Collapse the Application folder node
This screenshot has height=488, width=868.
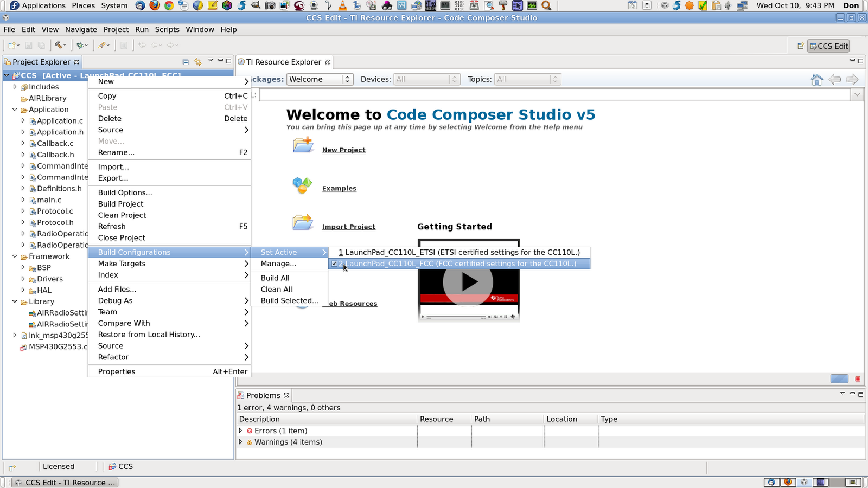coord(15,110)
